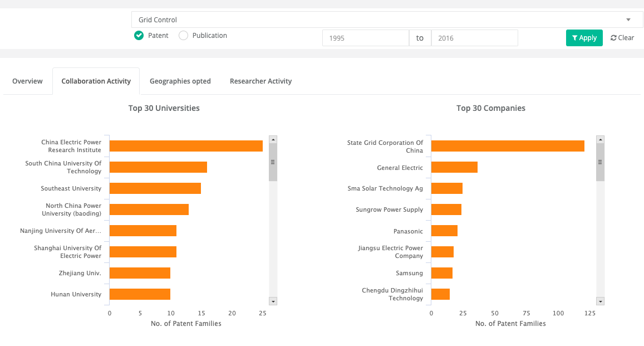Screen dimensions: 644x346
Task: Apply the filter with Apply button
Action: 584,38
